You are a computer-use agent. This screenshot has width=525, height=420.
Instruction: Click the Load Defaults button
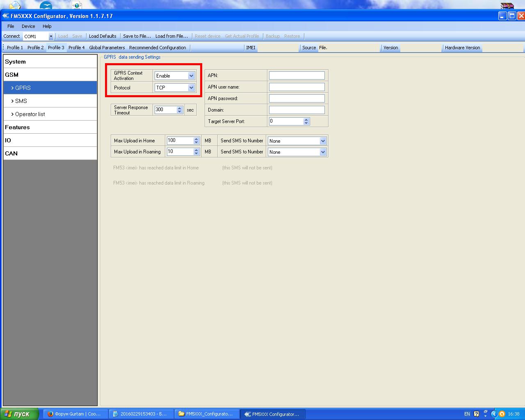pyautogui.click(x=103, y=36)
